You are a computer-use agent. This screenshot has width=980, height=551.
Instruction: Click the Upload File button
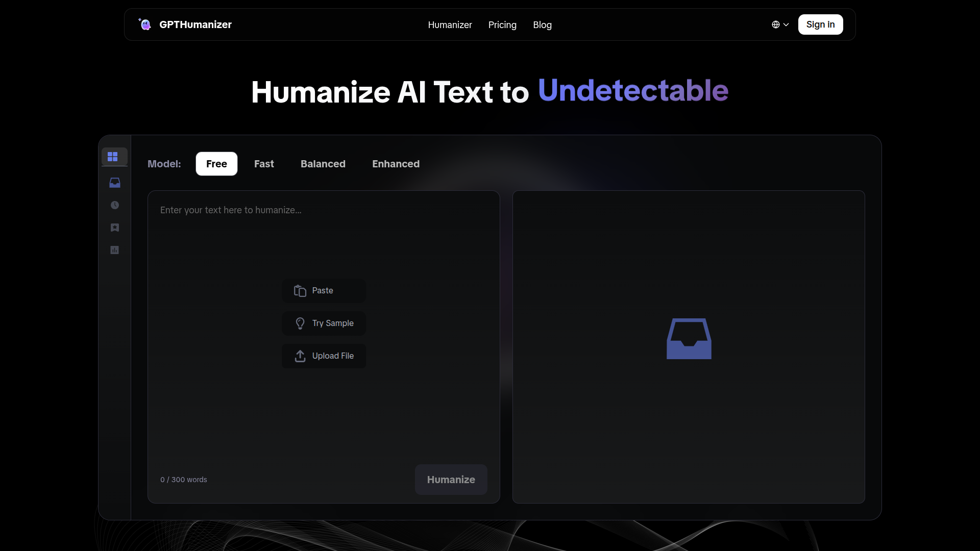pos(324,356)
